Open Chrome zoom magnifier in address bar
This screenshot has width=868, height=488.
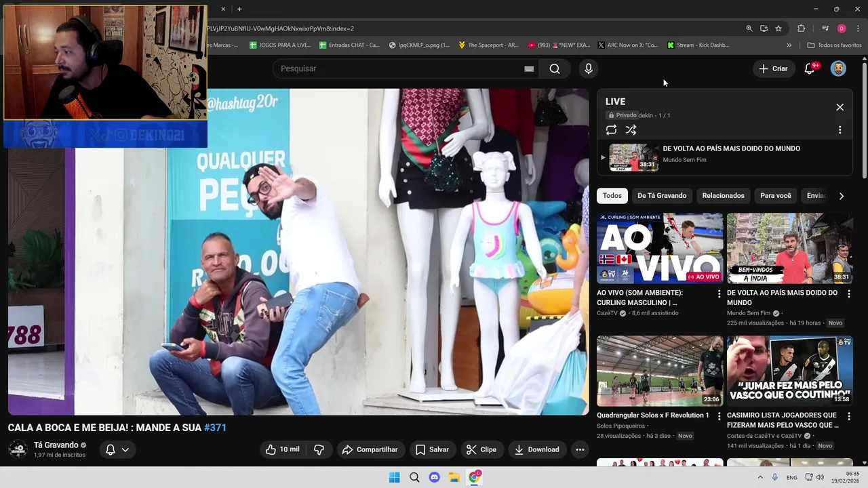point(749,28)
